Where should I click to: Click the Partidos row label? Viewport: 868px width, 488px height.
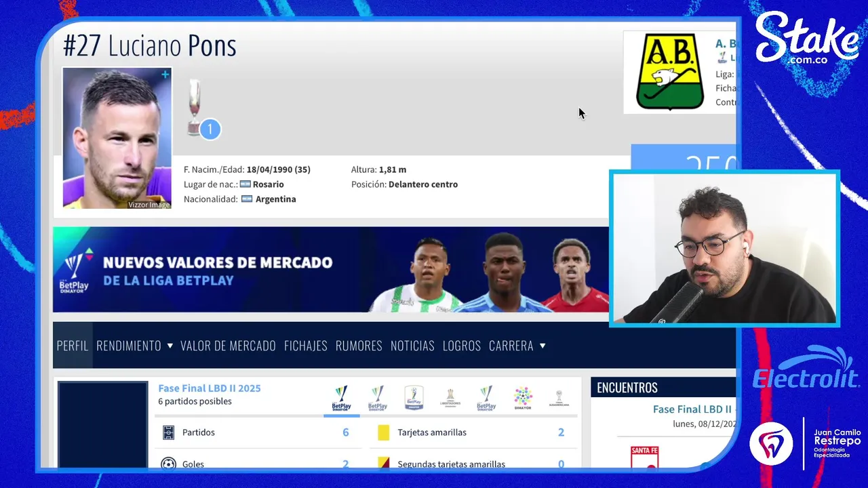[x=198, y=432]
